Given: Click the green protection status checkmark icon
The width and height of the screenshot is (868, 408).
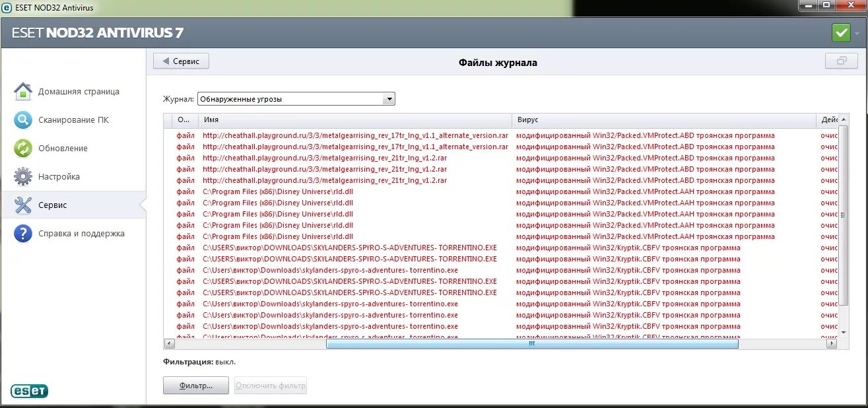Looking at the screenshot, I should (x=841, y=33).
